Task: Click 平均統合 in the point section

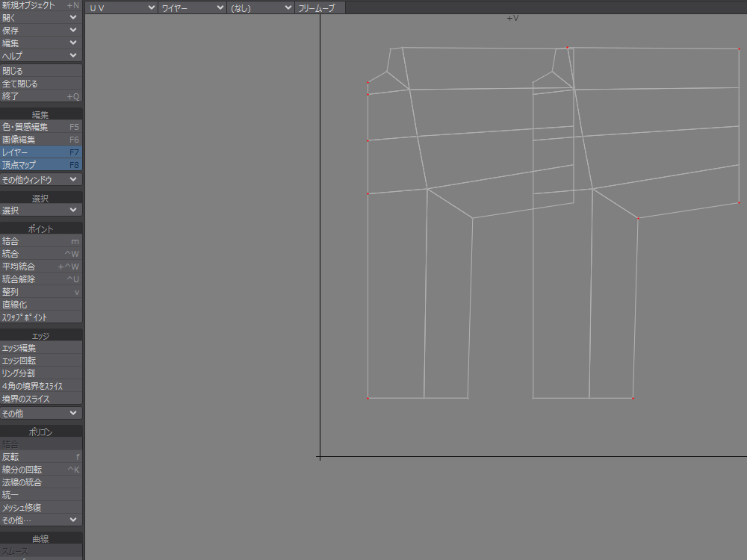Action: click(x=40, y=267)
